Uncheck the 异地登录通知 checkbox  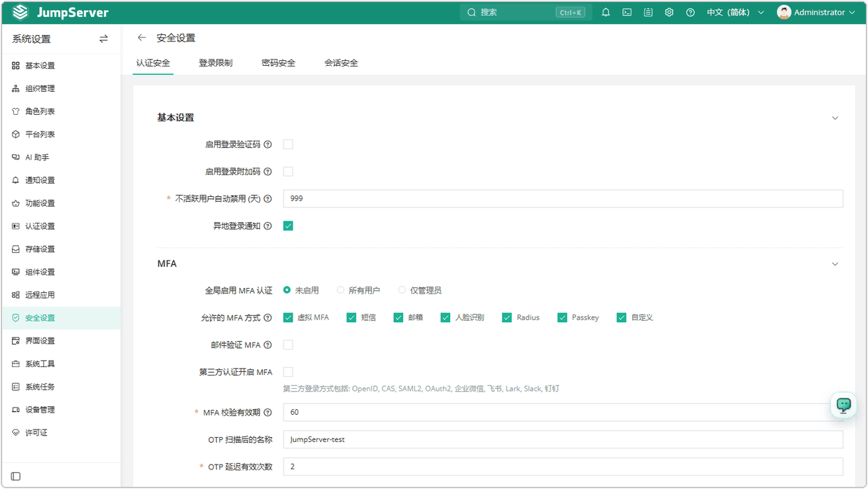click(x=288, y=226)
